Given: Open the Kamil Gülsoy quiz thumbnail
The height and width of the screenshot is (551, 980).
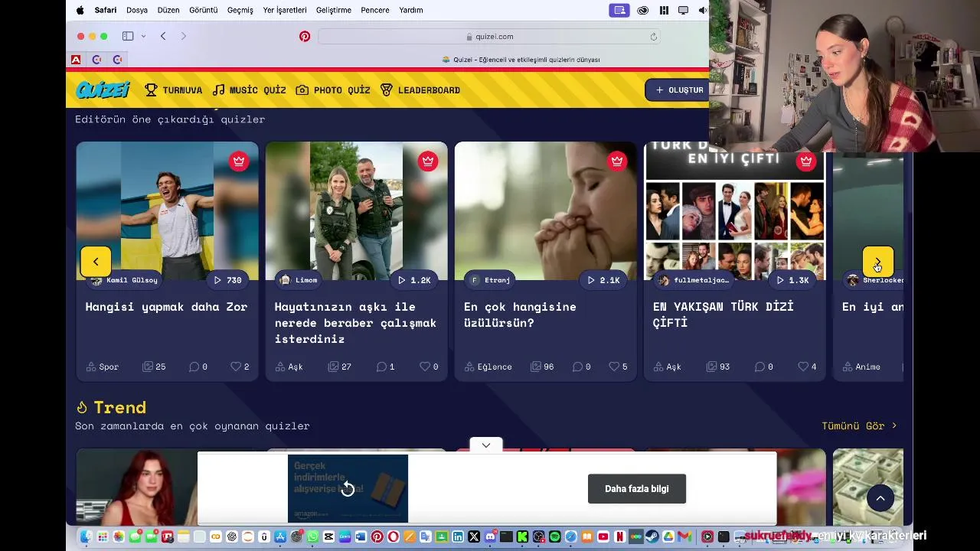Looking at the screenshot, I should [167, 210].
